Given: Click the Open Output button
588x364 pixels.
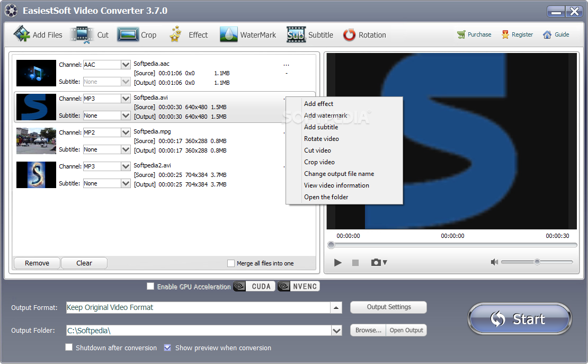Looking at the screenshot, I should [406, 330].
